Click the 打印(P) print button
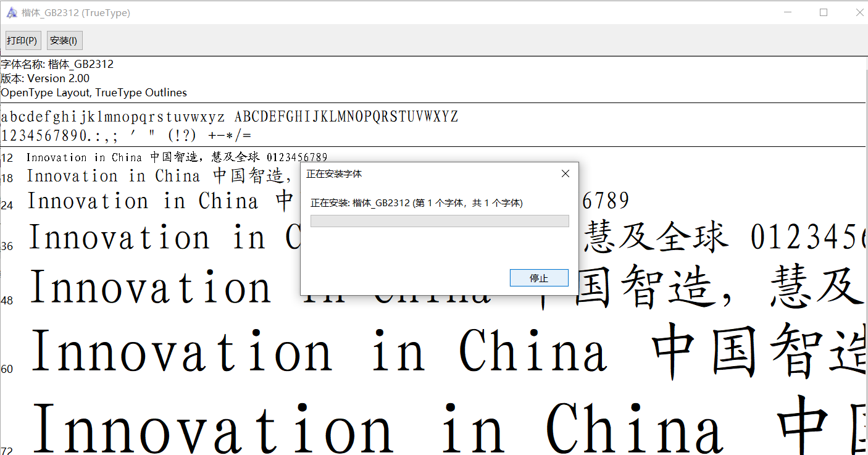 22,41
